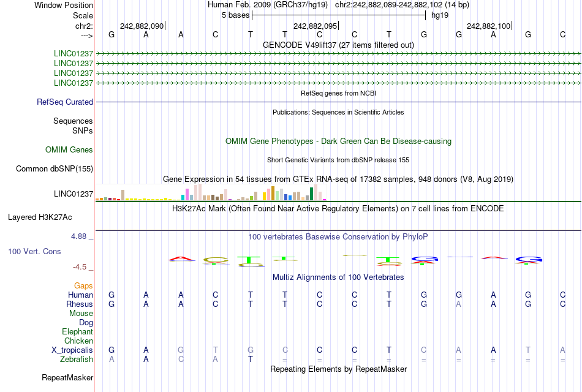The width and height of the screenshot is (582, 392).
Task: Click the Window Position track label
Action: [x=64, y=5]
